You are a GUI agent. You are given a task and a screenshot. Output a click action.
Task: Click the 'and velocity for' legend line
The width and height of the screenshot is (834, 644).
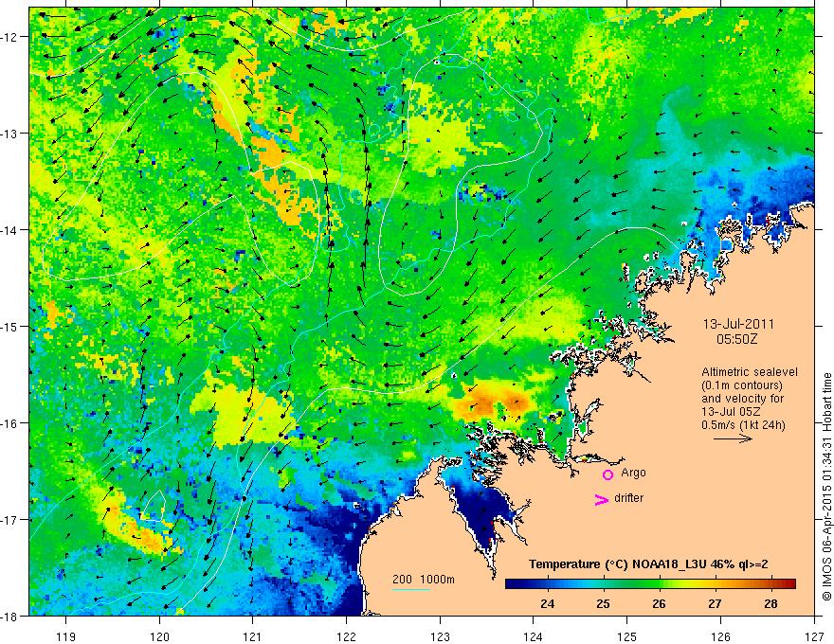[742, 399]
